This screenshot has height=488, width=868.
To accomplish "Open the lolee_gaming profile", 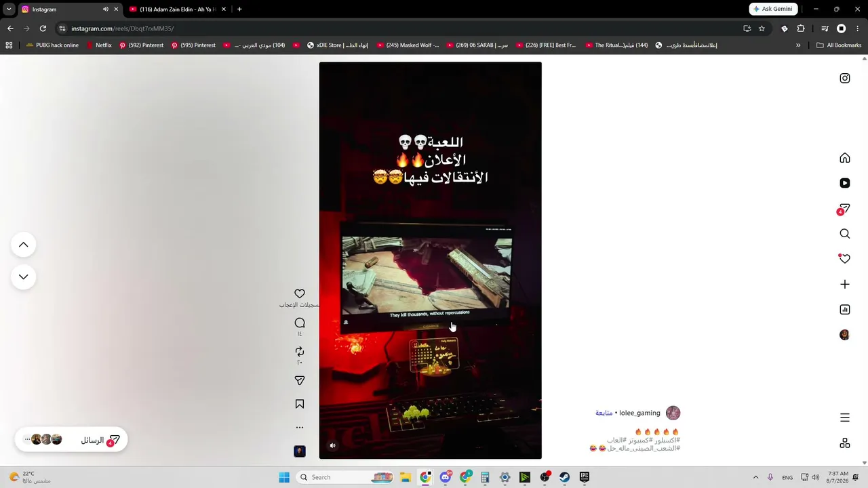I will click(639, 413).
